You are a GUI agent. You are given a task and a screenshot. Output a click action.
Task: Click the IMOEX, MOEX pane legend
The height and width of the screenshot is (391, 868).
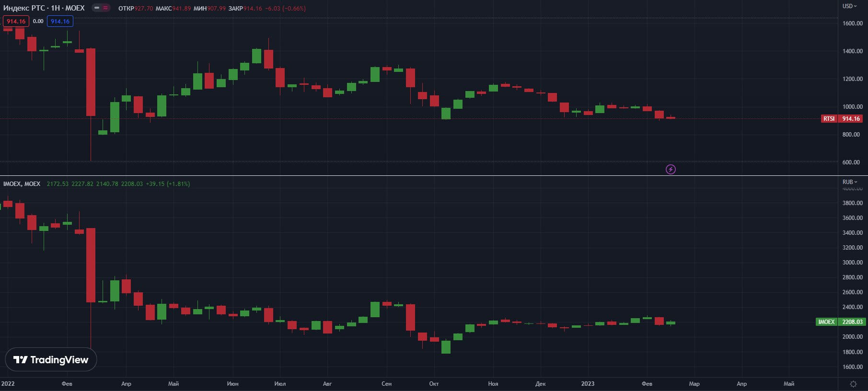pyautogui.click(x=22, y=184)
